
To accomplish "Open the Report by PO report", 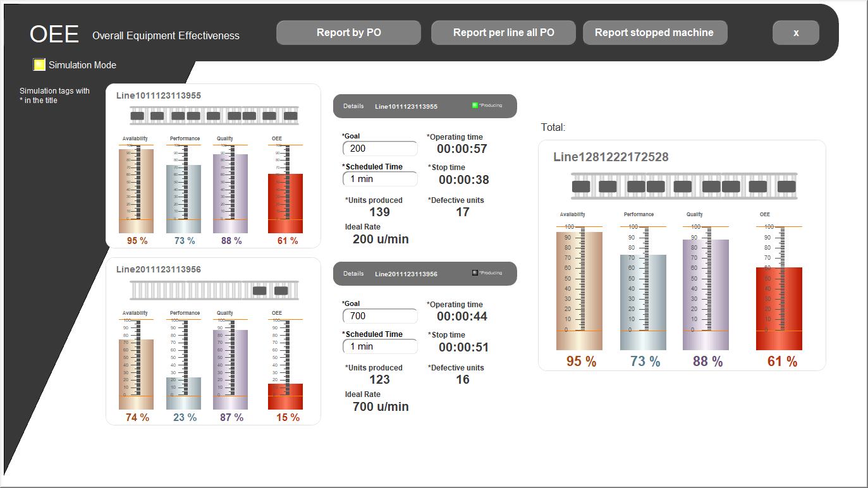I will point(348,33).
